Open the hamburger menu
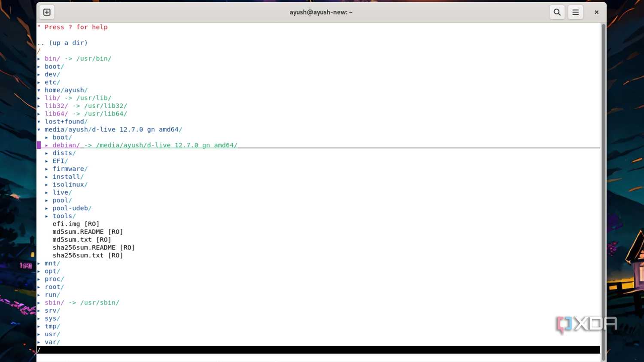Viewport: 644px width, 362px height. point(575,12)
